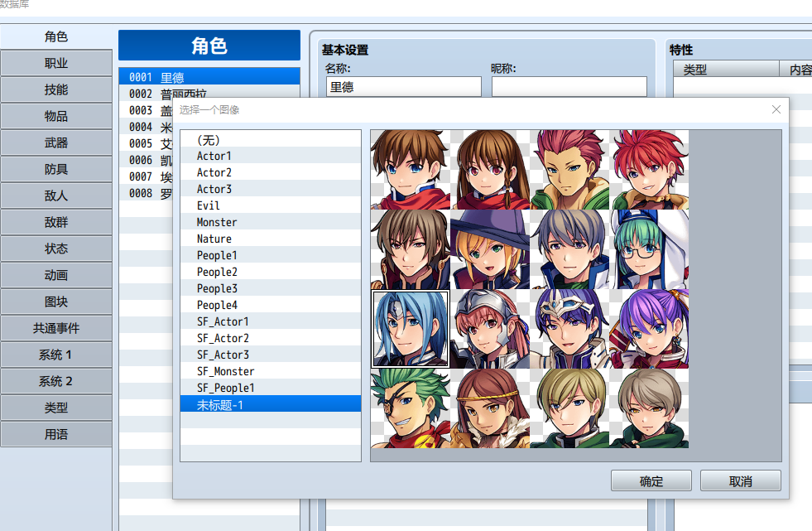
Task: Choose Monster face set
Action: pyautogui.click(x=271, y=222)
